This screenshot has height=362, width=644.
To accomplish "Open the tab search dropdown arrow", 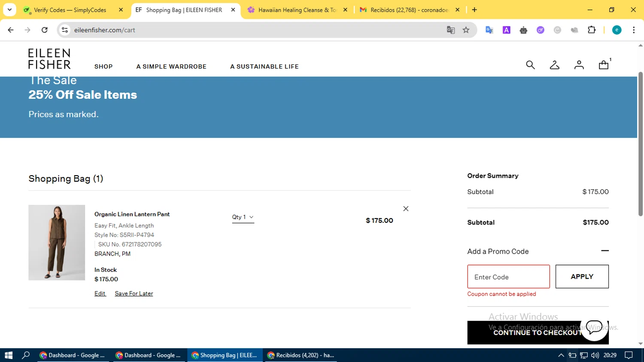I will (9, 10).
